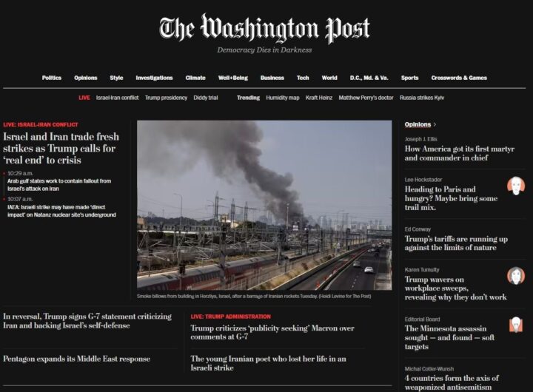Image resolution: width=533 pixels, height=392 pixels.
Task: Open the Politics section
Action: click(52, 78)
